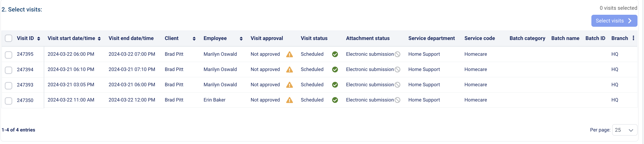The height and width of the screenshot is (144, 644).
Task: Click the warning icon on visit 247394's approval
Action: point(290,69)
